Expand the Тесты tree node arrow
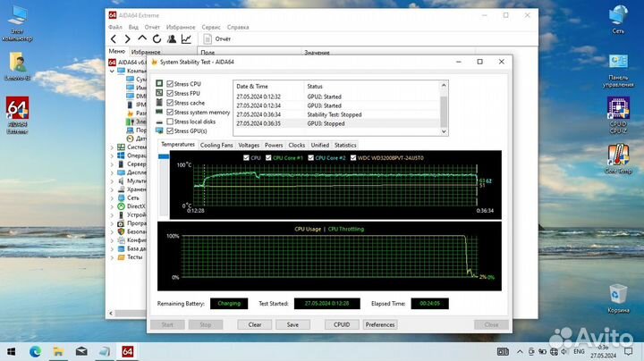This screenshot has height=361, width=644. [x=112, y=257]
